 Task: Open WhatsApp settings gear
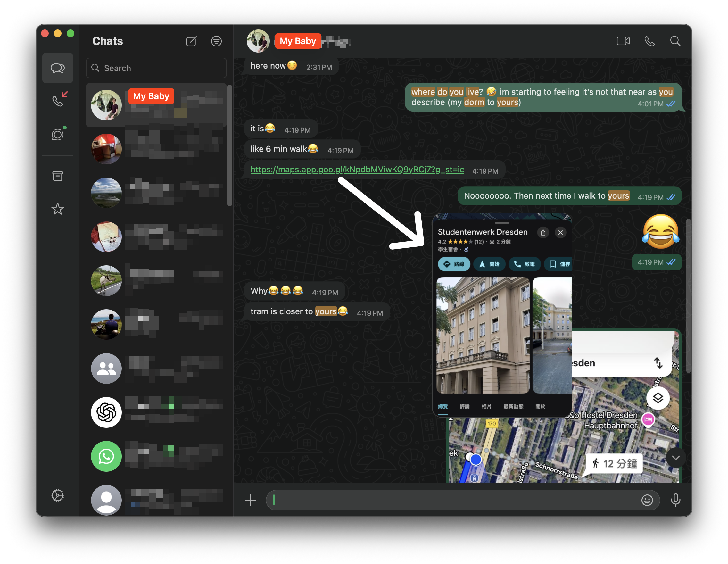tap(58, 496)
